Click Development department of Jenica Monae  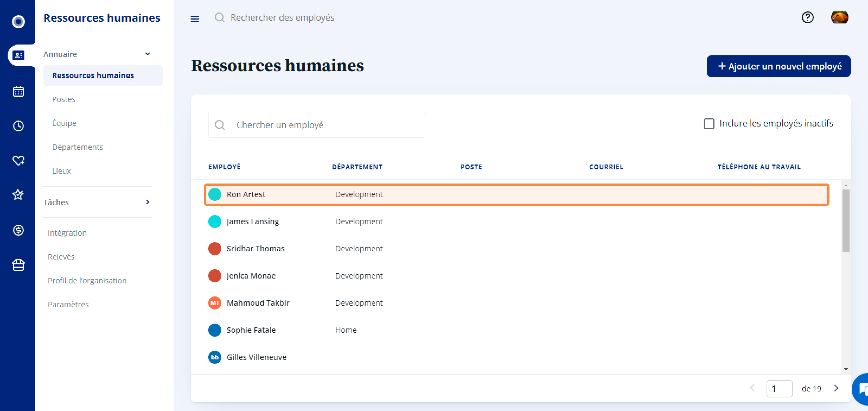[359, 276]
